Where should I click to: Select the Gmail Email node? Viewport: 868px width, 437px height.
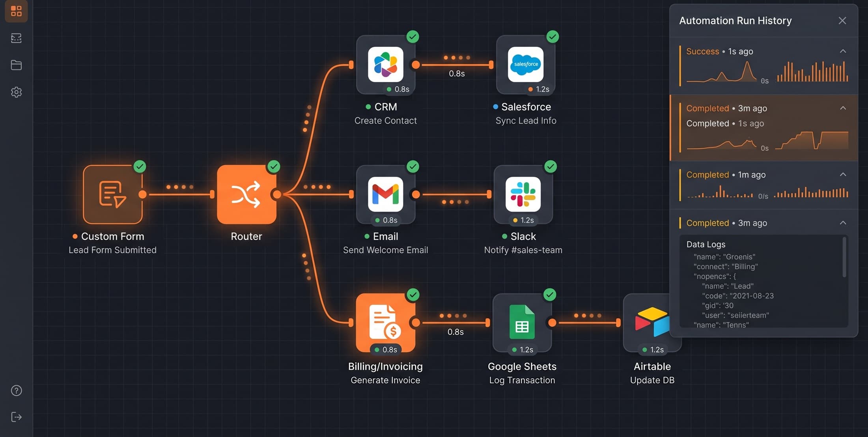coord(386,194)
